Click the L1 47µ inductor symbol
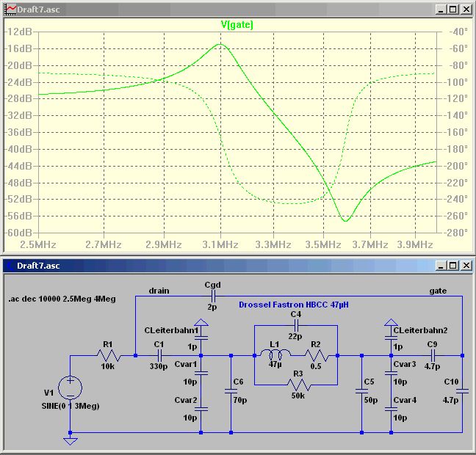The image size is (476, 455). pyautogui.click(x=275, y=356)
